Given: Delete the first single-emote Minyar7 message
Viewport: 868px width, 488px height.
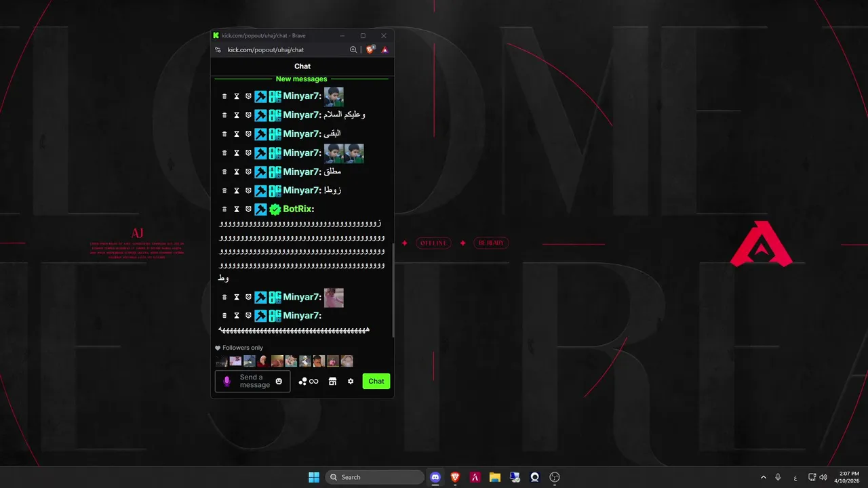Looking at the screenshot, I should (224, 96).
